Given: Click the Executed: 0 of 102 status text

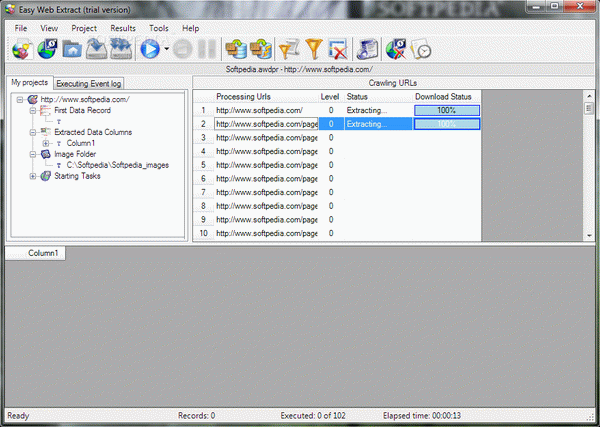Looking at the screenshot, I should click(313, 416).
